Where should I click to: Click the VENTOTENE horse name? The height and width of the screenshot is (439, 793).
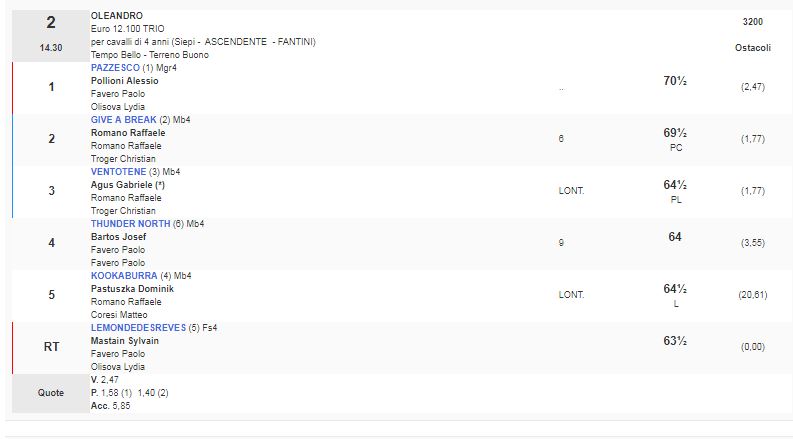118,172
